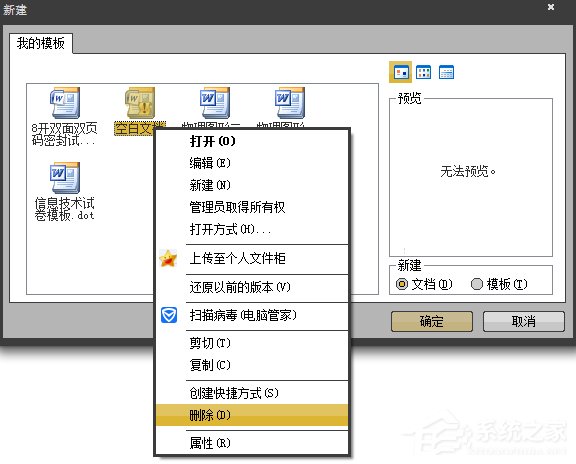Open the 我的模板 tab
This screenshot has height=464, width=576.
(x=40, y=43)
